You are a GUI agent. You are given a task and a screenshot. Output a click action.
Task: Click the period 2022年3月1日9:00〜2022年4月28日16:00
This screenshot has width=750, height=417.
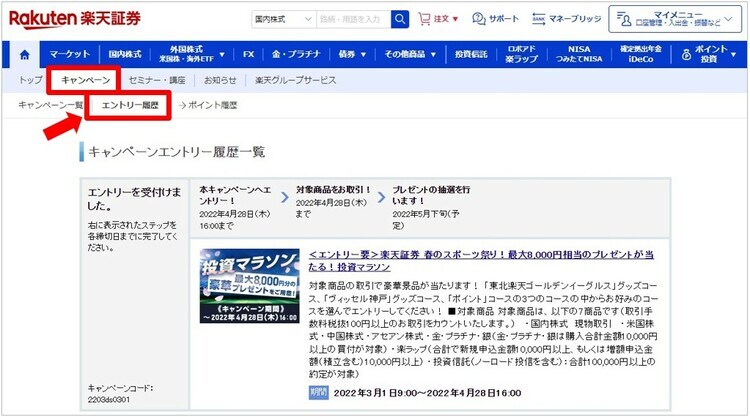tap(427, 393)
